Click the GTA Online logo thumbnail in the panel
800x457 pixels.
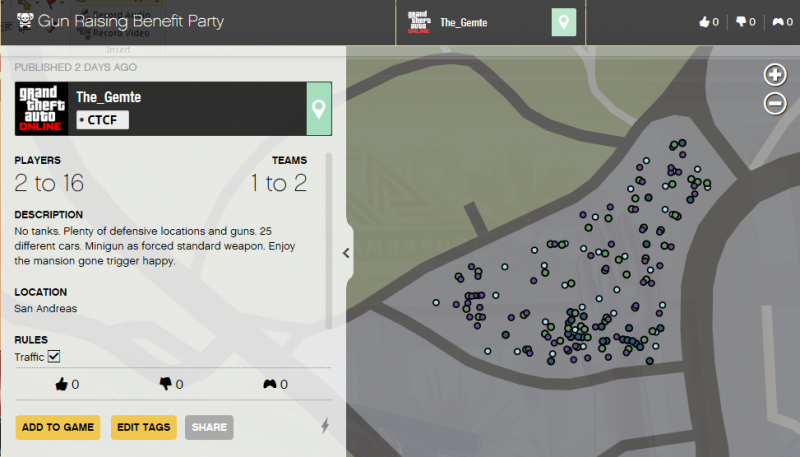pyautogui.click(x=42, y=108)
